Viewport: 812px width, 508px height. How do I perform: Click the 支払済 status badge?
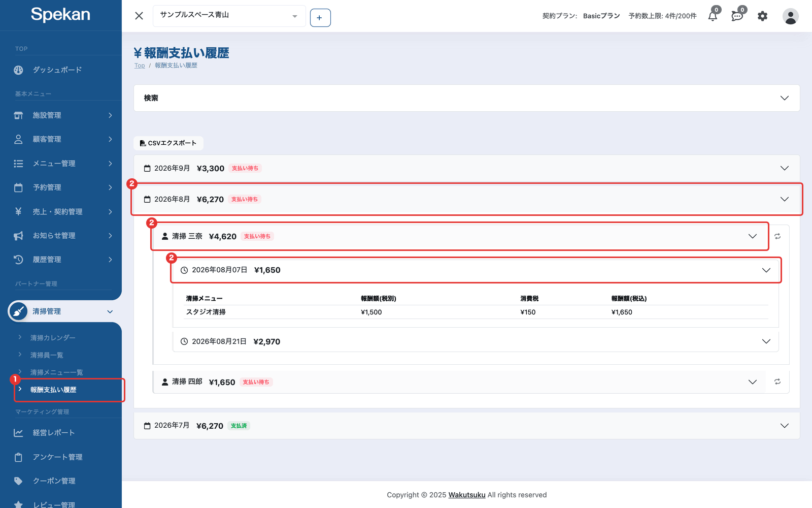[239, 426]
